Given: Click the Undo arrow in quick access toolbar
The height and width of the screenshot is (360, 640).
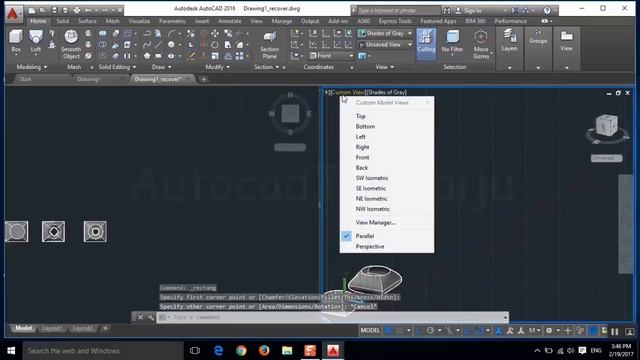Looking at the screenshot, I should 88,10.
